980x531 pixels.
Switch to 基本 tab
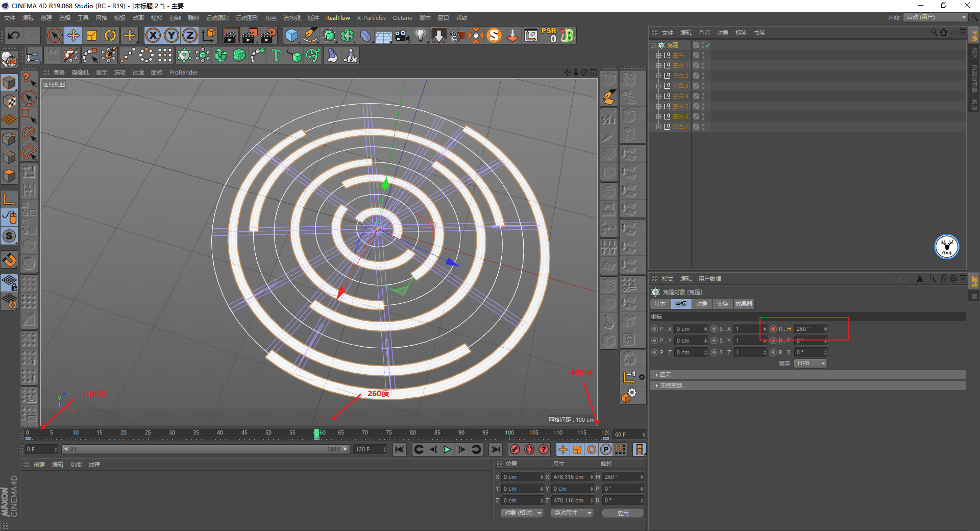pos(660,304)
